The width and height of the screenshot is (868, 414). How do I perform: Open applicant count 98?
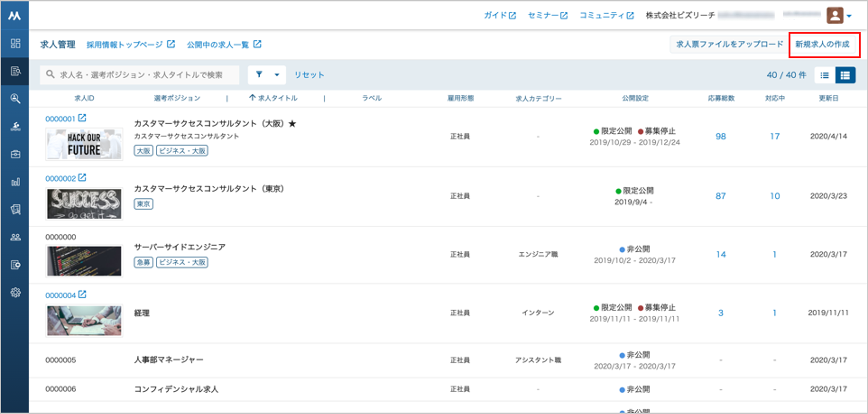click(721, 136)
